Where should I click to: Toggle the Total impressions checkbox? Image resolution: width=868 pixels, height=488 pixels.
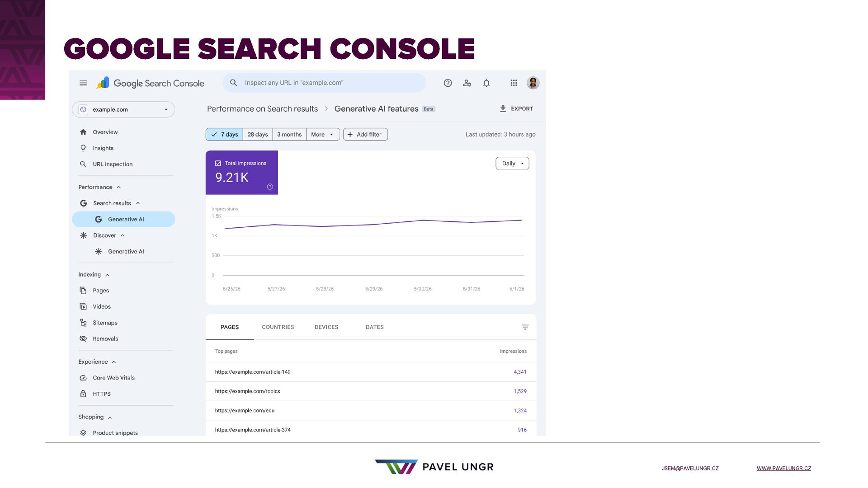[218, 164]
